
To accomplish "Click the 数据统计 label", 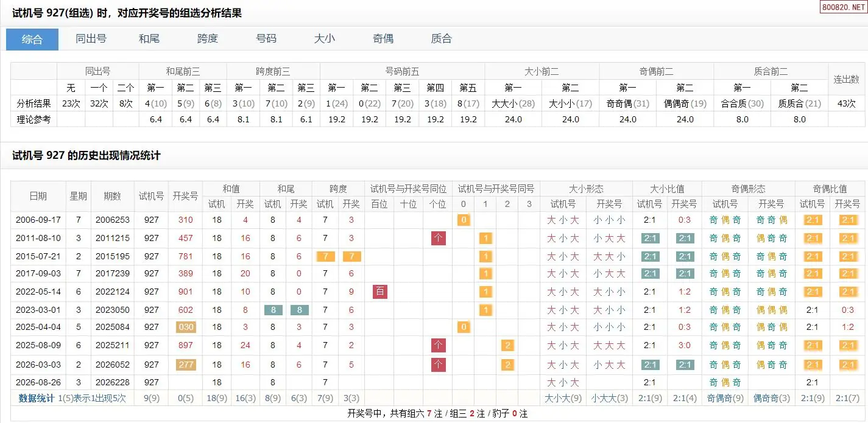I will tap(37, 398).
